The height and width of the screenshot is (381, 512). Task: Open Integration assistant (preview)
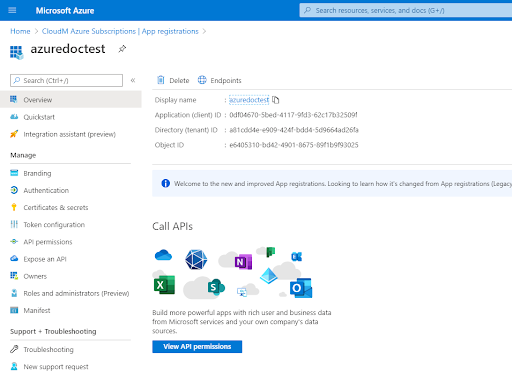coord(69,134)
